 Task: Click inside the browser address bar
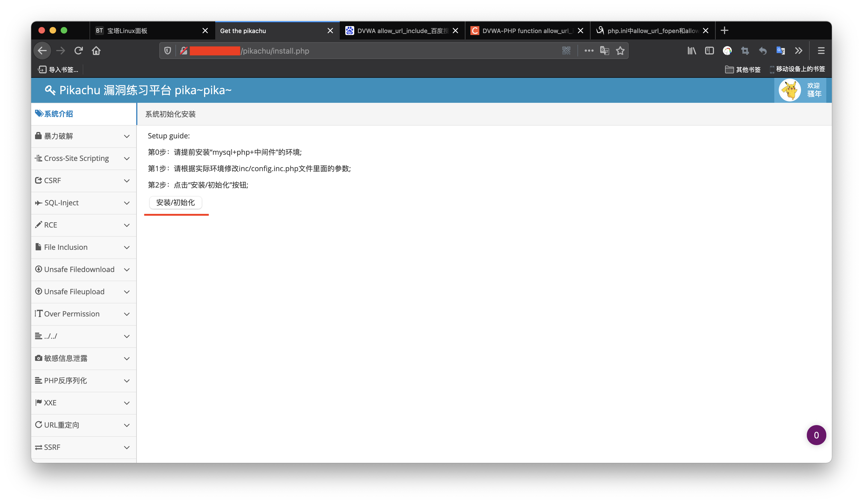click(377, 51)
